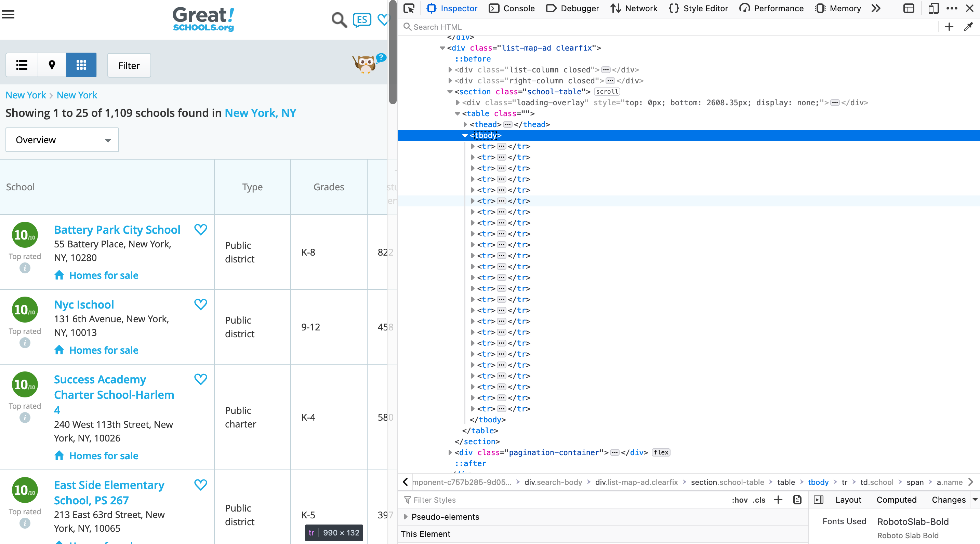Add new style rule plus icon
The image size is (980, 544).
click(x=778, y=500)
